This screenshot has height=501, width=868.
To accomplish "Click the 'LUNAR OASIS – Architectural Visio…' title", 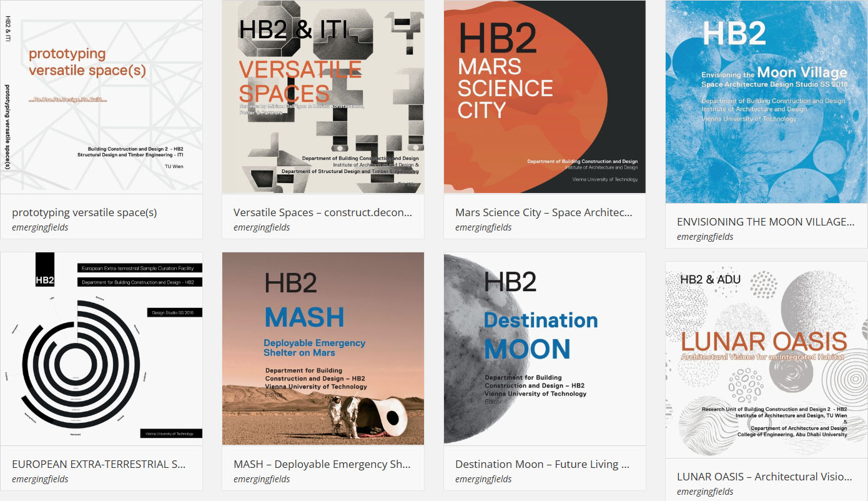I will point(764,477).
